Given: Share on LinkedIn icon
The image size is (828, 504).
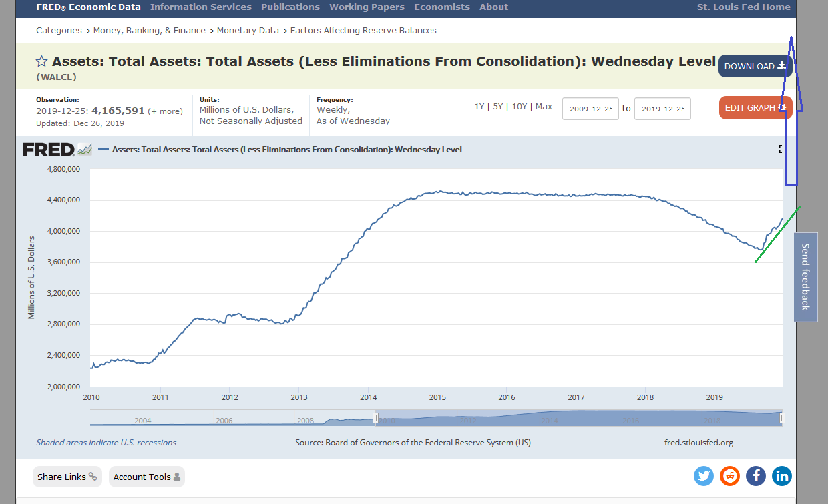Looking at the screenshot, I should pyautogui.click(x=782, y=476).
